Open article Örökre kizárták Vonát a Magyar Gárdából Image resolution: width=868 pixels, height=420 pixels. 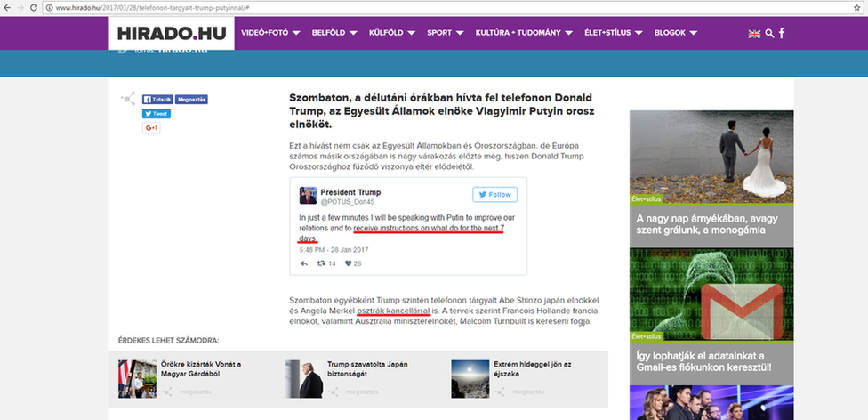(200, 369)
